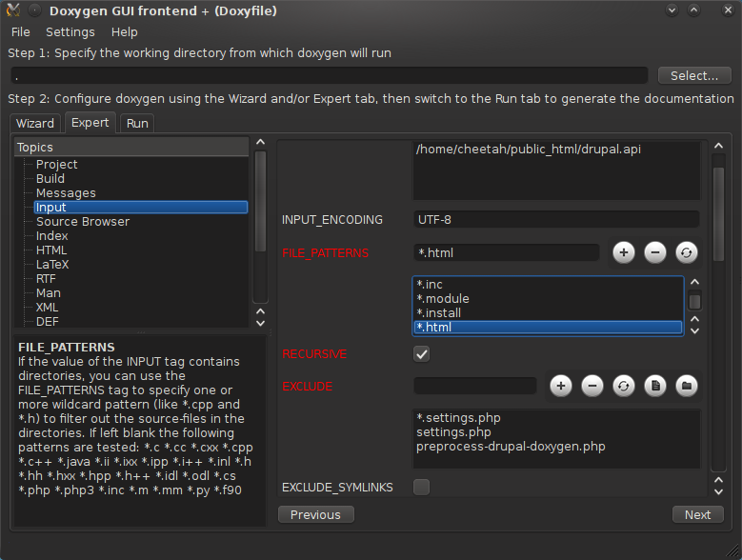Select the LaTeX topic

[52, 264]
